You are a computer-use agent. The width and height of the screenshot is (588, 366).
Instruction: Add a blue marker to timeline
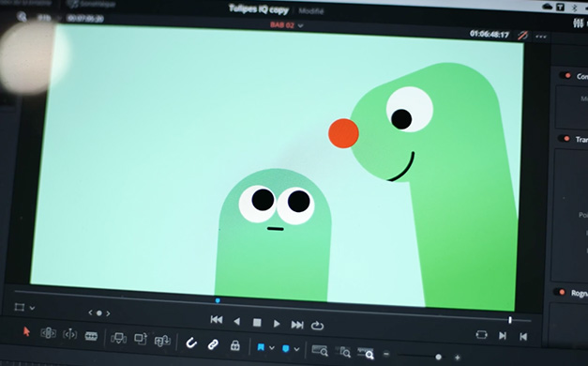[x=286, y=348]
